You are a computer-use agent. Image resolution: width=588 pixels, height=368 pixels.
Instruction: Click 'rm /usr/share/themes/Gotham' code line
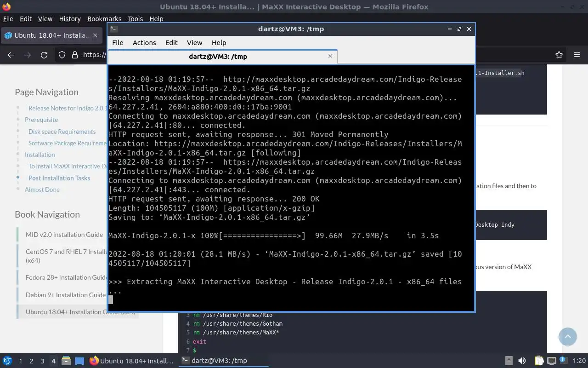tap(237, 324)
